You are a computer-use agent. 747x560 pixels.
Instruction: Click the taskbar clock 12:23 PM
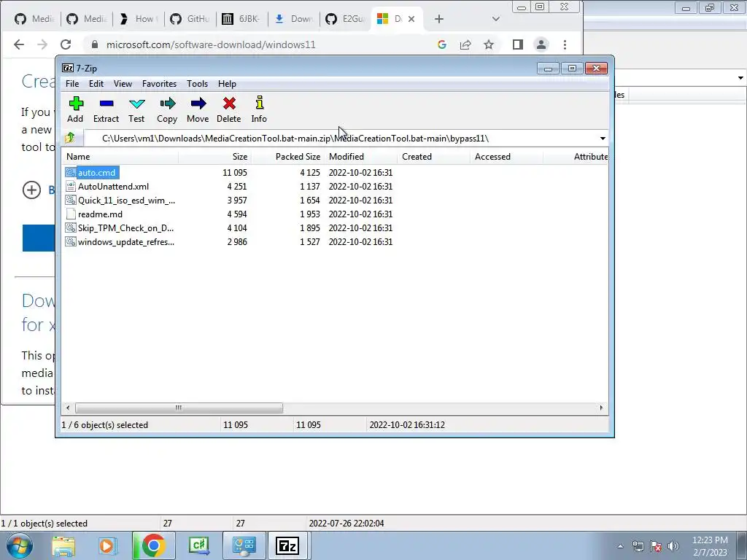(710, 540)
